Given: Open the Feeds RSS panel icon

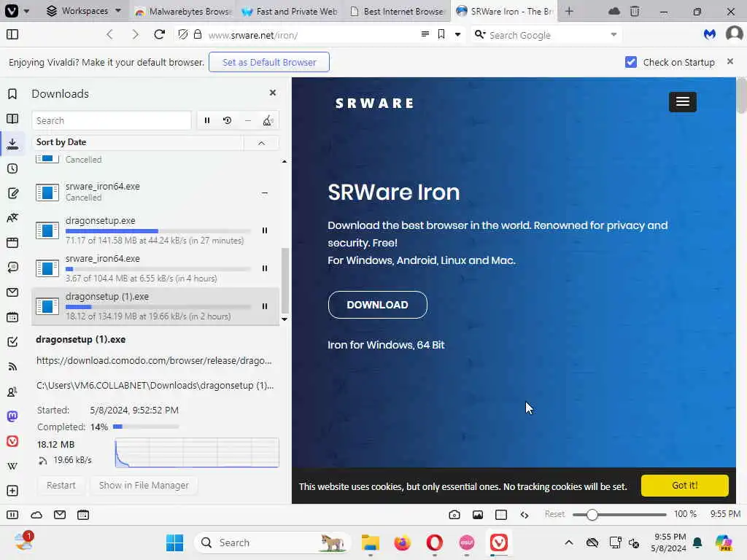Looking at the screenshot, I should click(12, 367).
